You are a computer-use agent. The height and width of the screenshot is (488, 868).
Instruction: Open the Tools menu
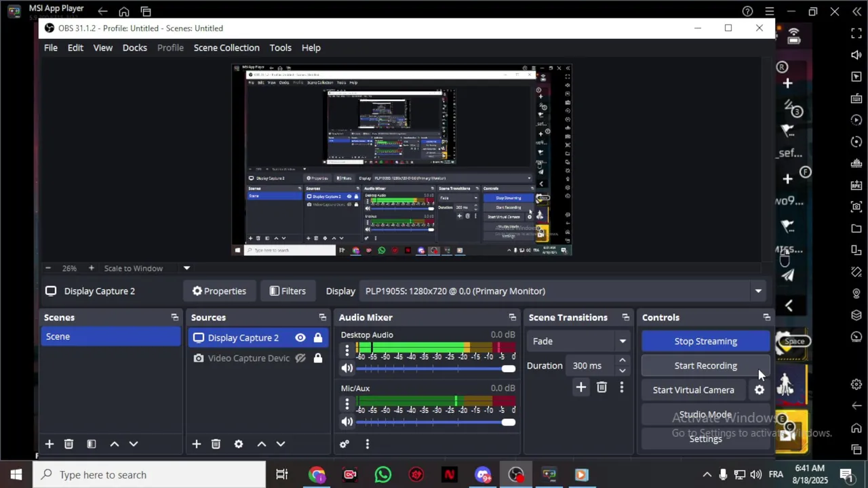(281, 47)
